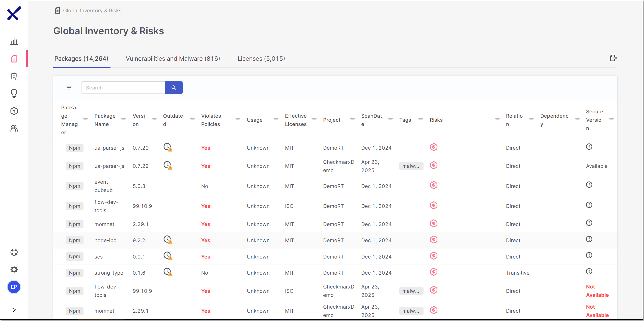Open Violates Policies column filter
The height and width of the screenshot is (321, 644).
[x=238, y=120]
